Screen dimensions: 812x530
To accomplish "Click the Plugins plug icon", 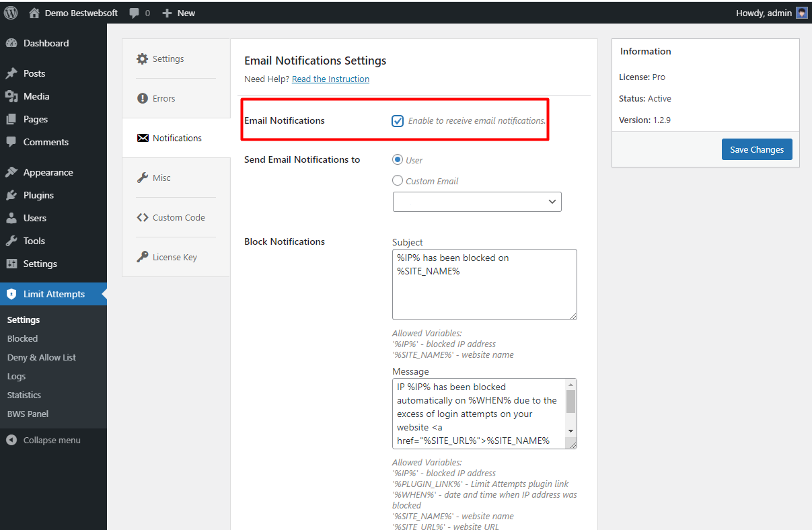I will [11, 195].
